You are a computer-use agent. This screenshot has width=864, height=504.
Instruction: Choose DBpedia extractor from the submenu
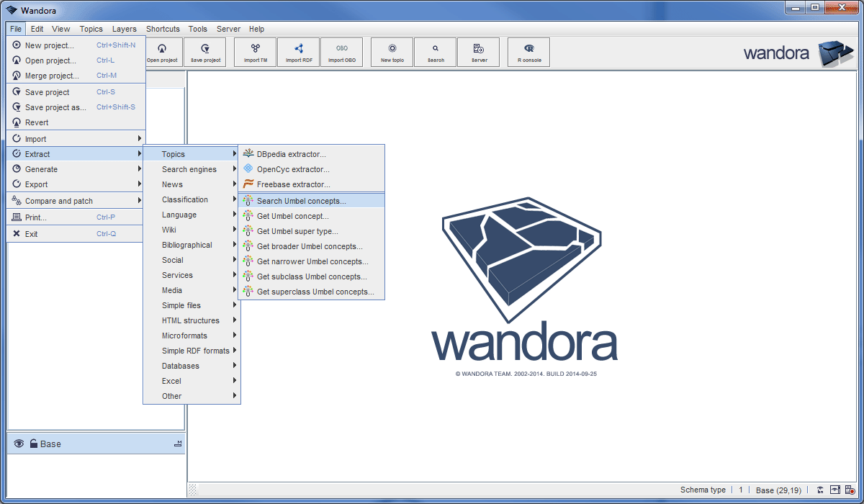[x=291, y=154]
